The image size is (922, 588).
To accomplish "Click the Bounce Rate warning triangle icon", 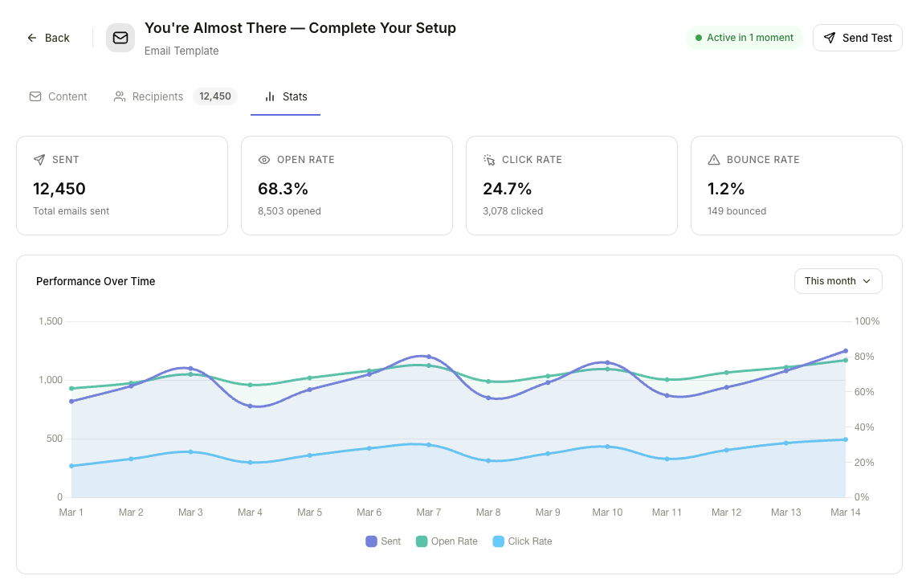I will (712, 159).
